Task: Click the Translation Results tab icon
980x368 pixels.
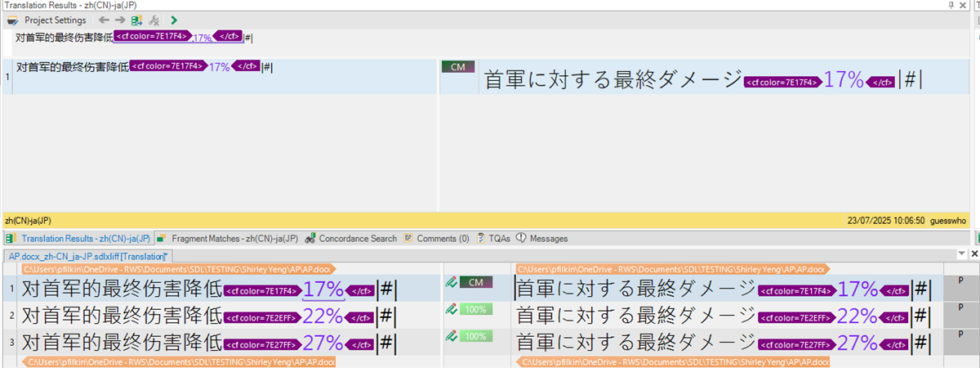Action: coord(11,239)
